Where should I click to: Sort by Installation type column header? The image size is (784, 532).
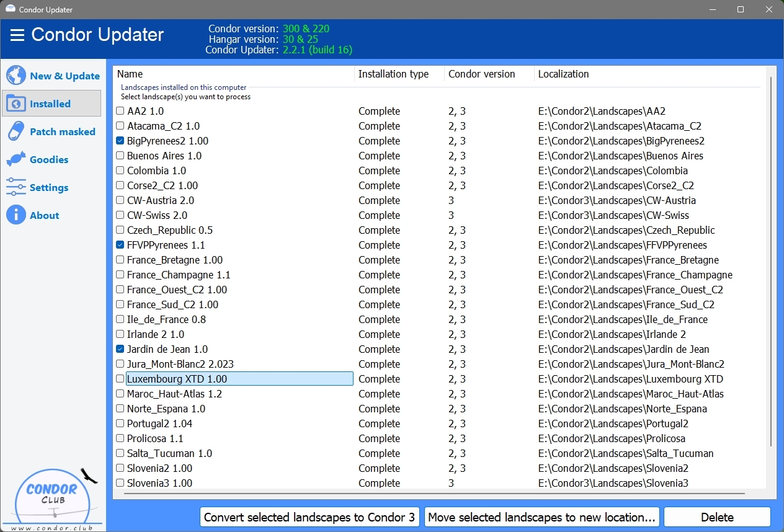(x=399, y=74)
